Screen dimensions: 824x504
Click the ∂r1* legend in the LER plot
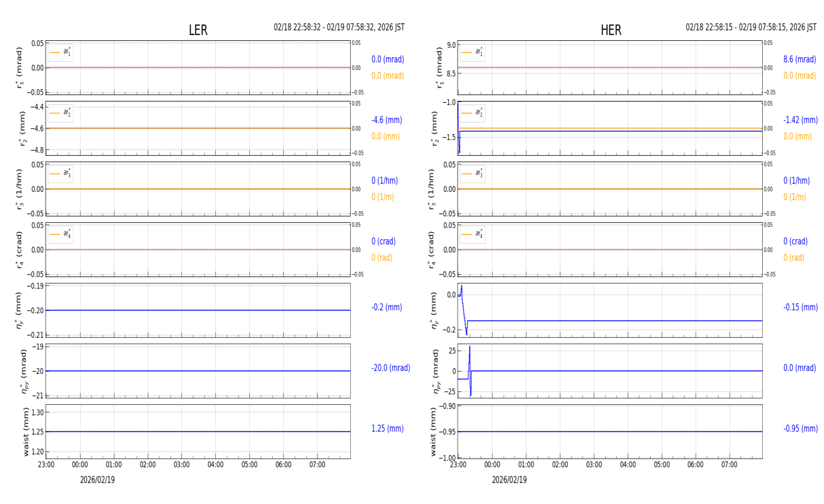[61, 52]
